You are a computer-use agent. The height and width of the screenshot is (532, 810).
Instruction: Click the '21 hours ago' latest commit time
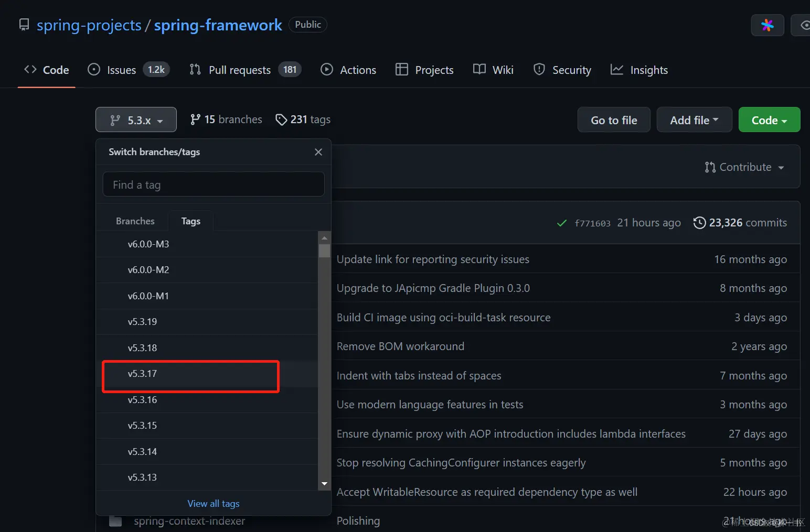649,223
